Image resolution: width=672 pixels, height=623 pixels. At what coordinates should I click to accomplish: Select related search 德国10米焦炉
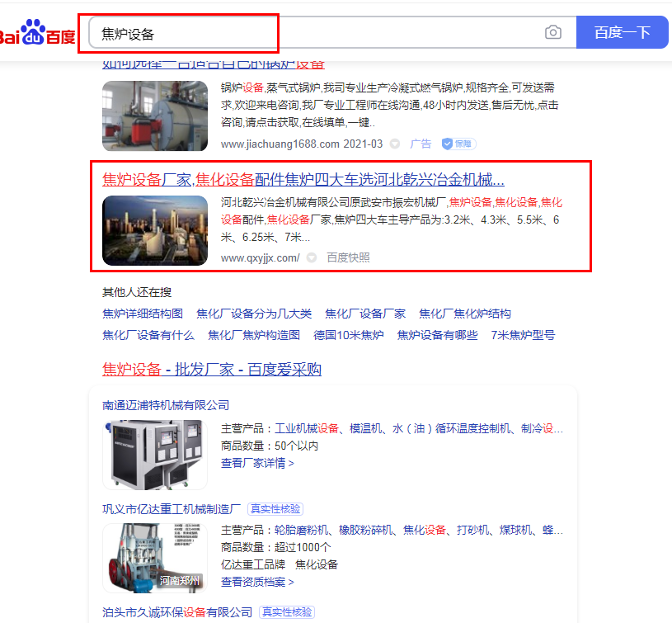point(349,335)
